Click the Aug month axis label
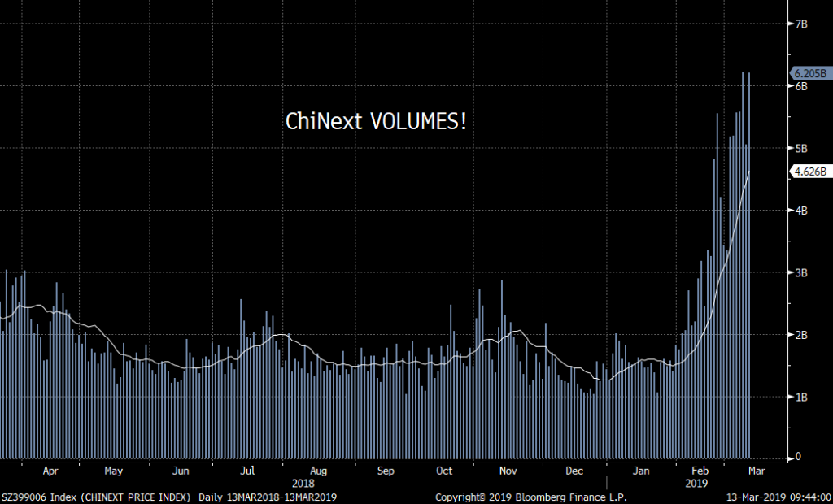Image resolution: width=833 pixels, height=504 pixels. point(319,471)
